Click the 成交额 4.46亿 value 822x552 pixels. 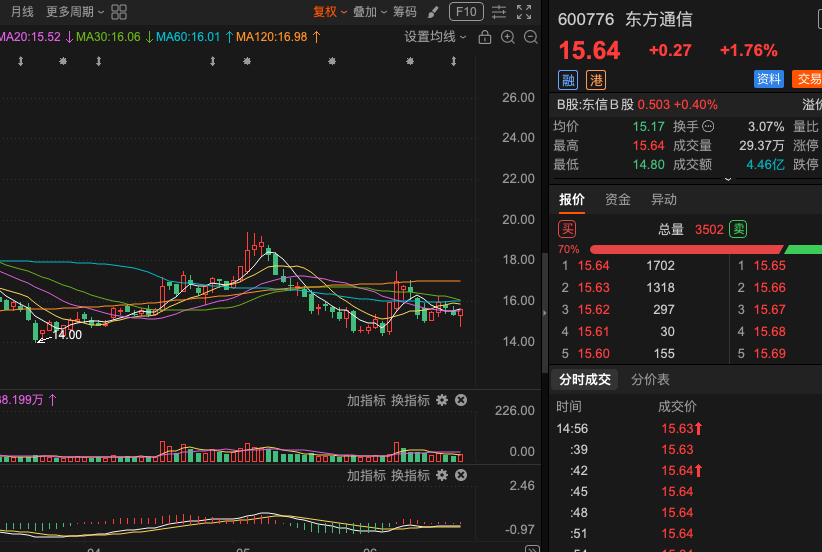(765, 165)
